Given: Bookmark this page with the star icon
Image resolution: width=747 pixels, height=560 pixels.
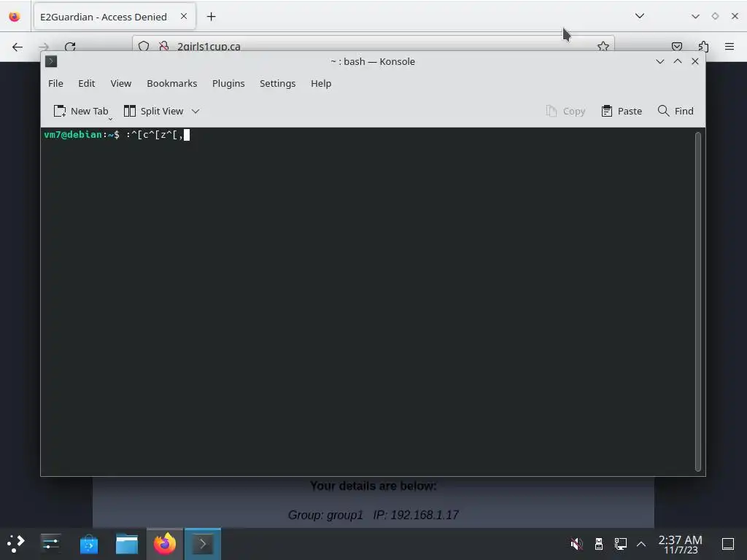Looking at the screenshot, I should [603, 46].
